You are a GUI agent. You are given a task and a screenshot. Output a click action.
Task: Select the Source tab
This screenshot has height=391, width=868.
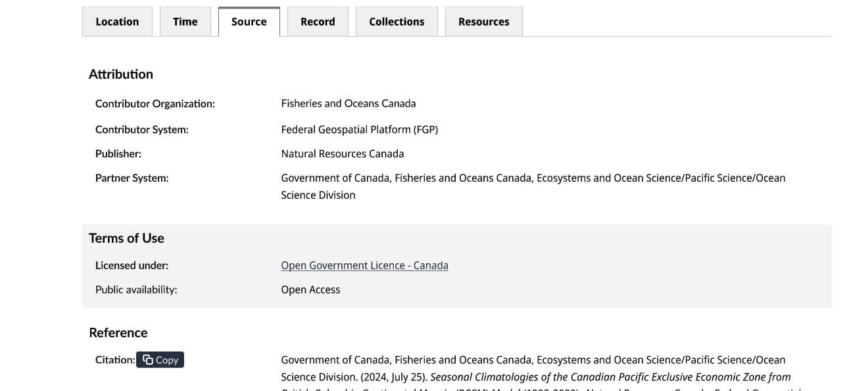point(249,22)
